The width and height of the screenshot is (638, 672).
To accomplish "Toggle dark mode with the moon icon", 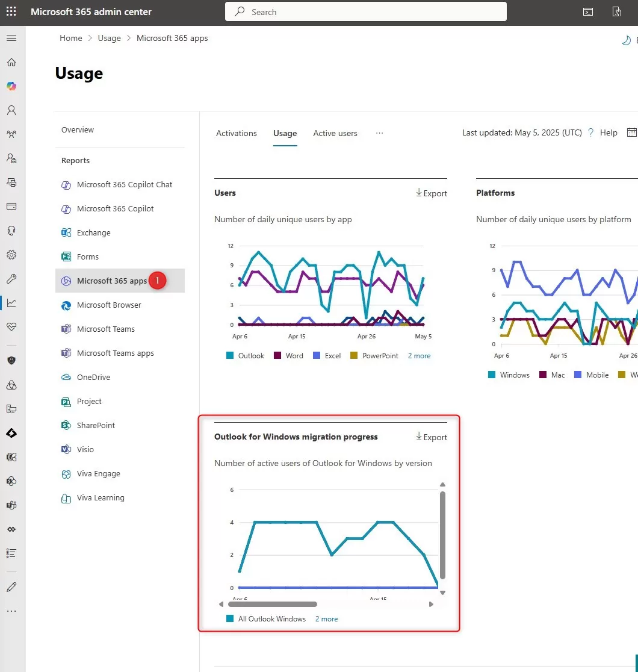I will tap(626, 40).
